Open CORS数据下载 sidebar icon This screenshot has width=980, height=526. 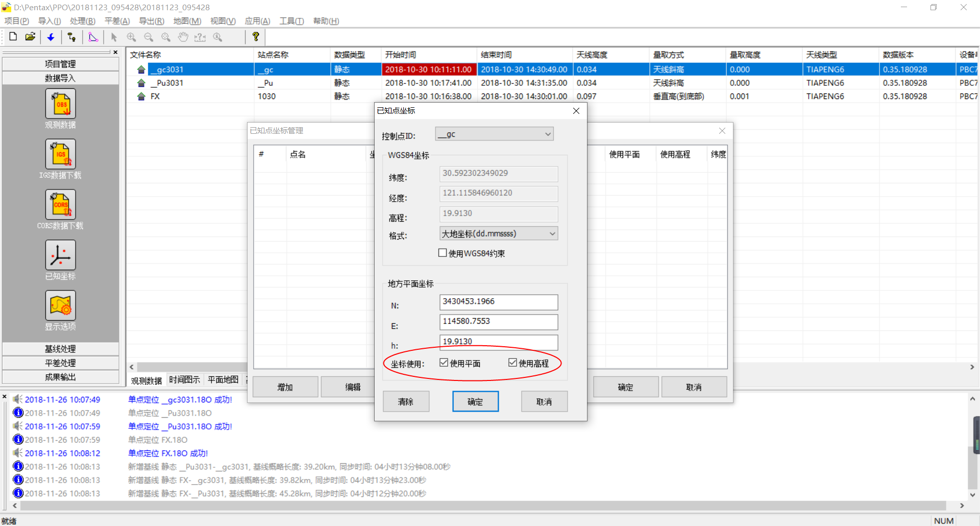pos(60,205)
